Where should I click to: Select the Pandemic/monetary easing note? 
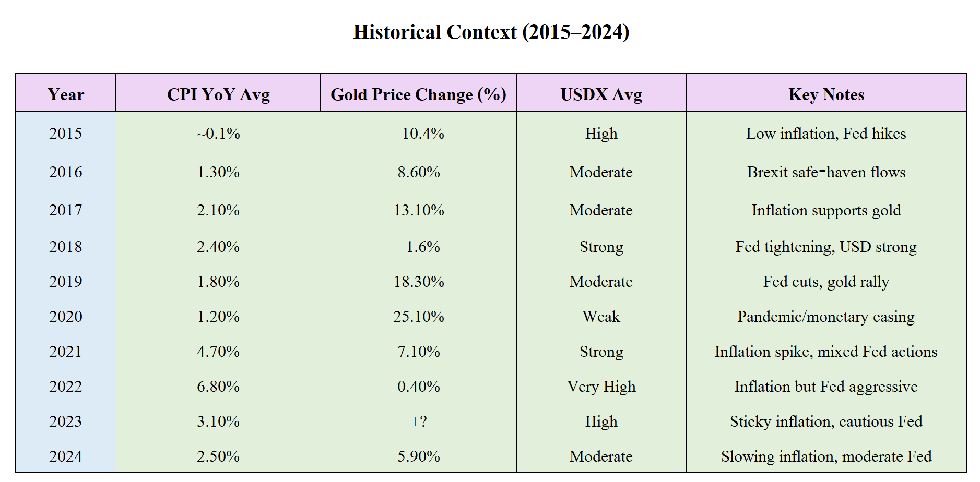tap(826, 316)
